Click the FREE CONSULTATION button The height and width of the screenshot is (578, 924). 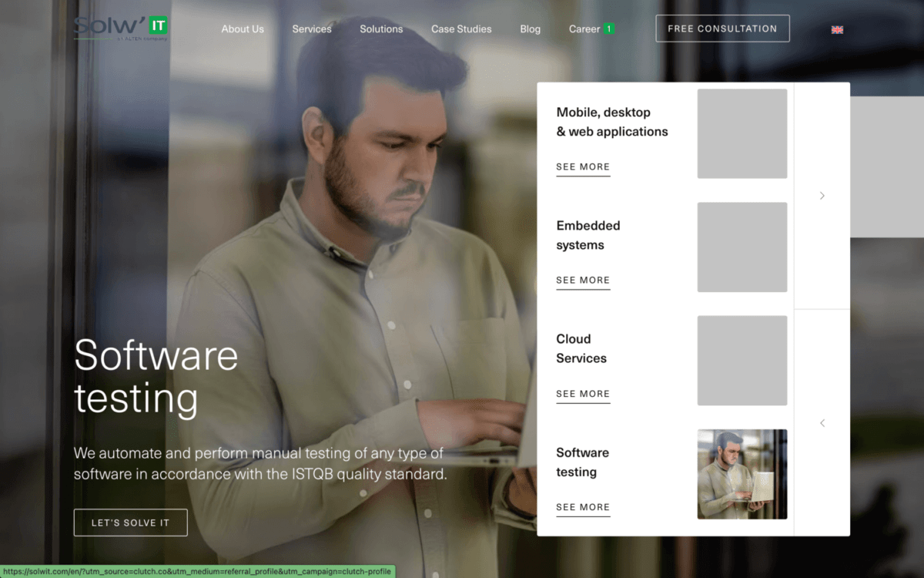click(722, 29)
